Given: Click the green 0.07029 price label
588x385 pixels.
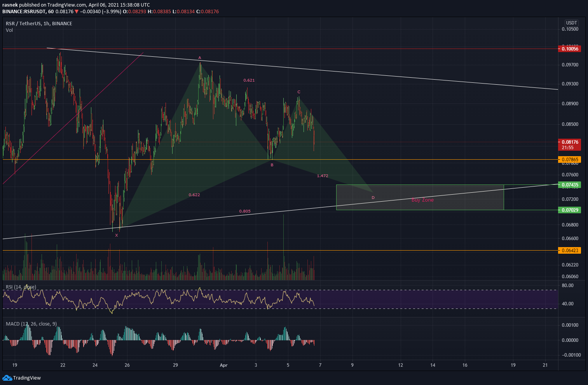Looking at the screenshot, I should coord(569,210).
